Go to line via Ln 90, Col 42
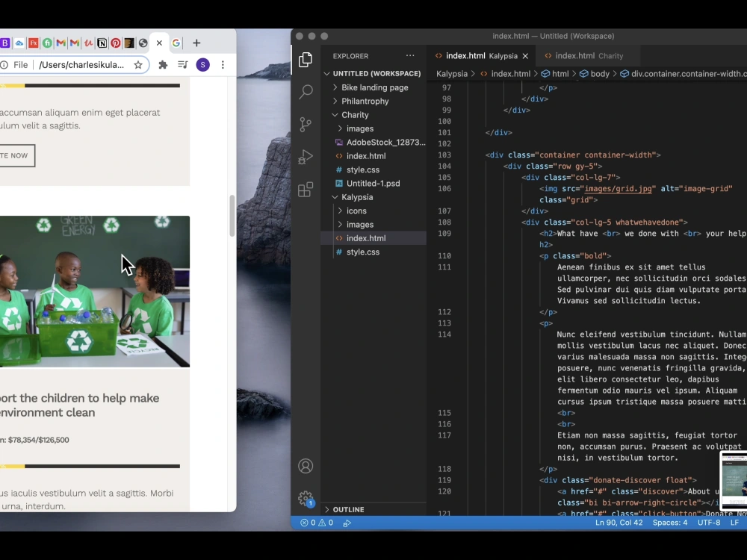Viewport: 747px width, 560px height. 619,523
